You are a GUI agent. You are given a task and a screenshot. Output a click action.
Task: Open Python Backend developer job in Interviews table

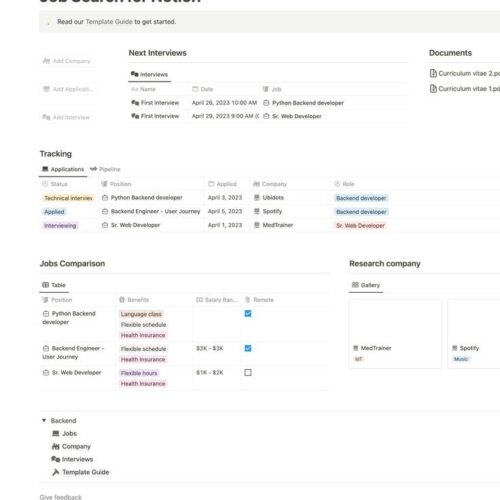pos(304,103)
